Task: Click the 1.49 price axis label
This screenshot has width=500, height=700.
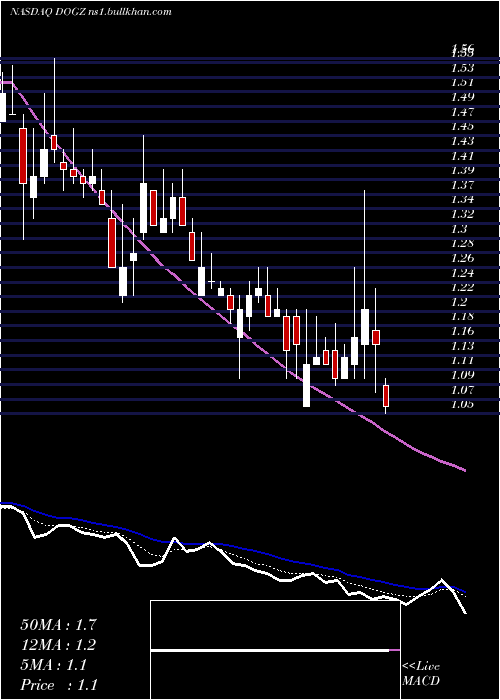Action: [x=462, y=97]
